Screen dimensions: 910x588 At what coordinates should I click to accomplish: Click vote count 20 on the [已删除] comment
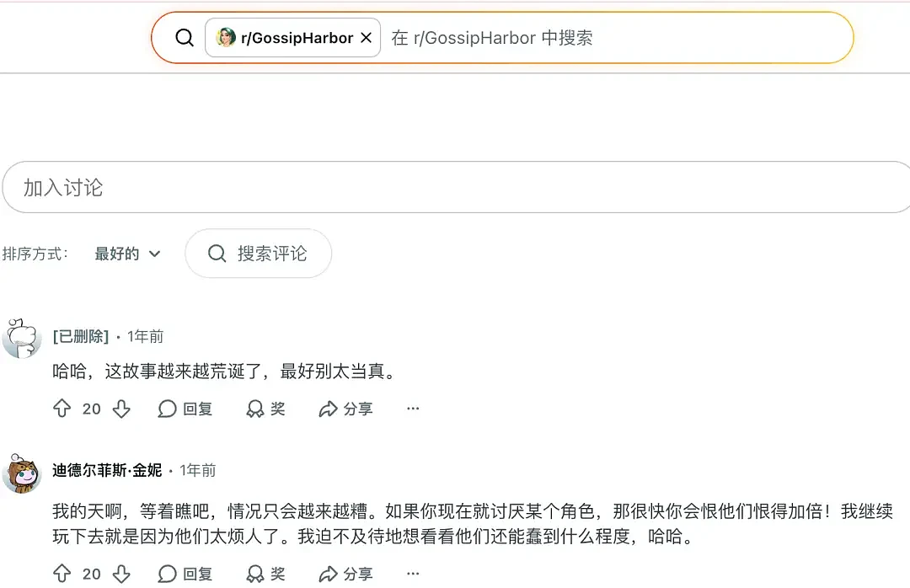[91, 409]
